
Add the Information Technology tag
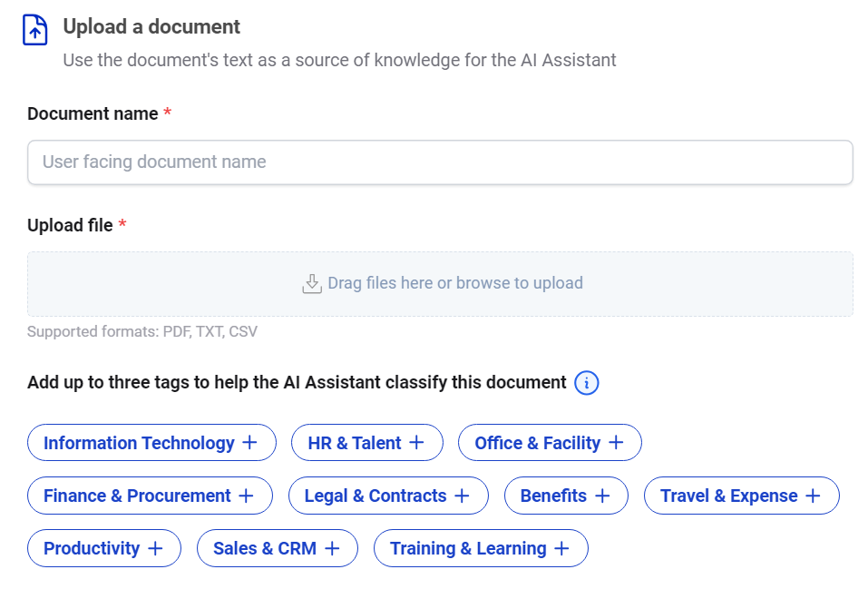point(151,443)
